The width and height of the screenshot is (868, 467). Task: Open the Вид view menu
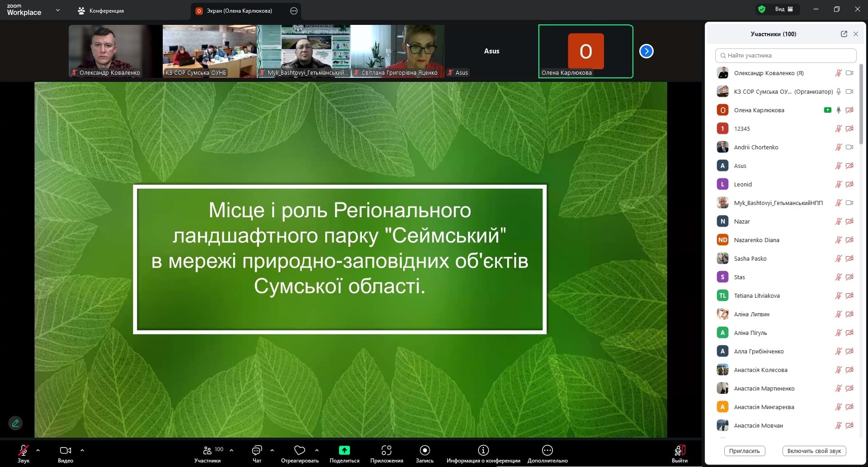click(x=783, y=9)
